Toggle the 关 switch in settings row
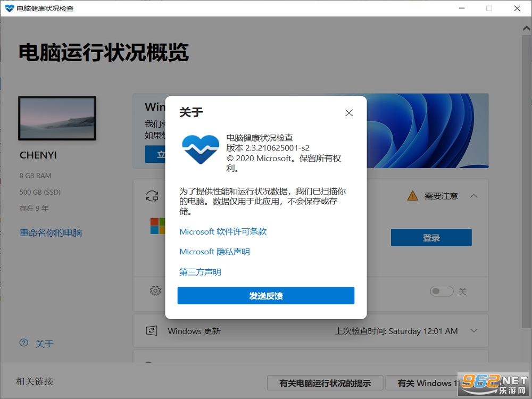The height and width of the screenshot is (399, 532). click(442, 291)
